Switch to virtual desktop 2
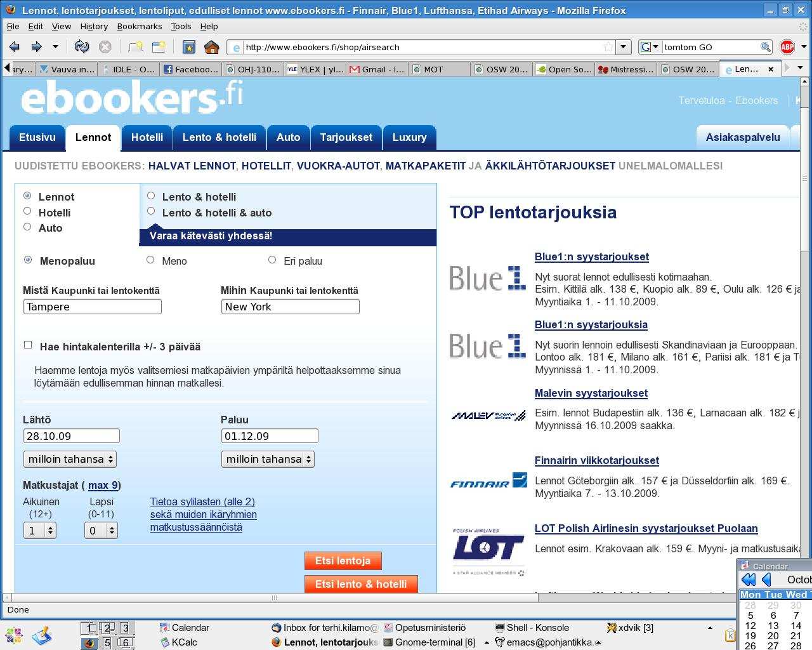The height and width of the screenshot is (650, 812). (107, 628)
